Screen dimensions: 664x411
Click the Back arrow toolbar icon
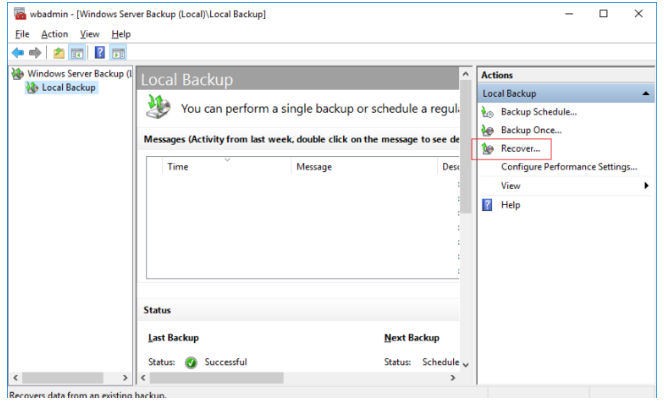tap(18, 53)
